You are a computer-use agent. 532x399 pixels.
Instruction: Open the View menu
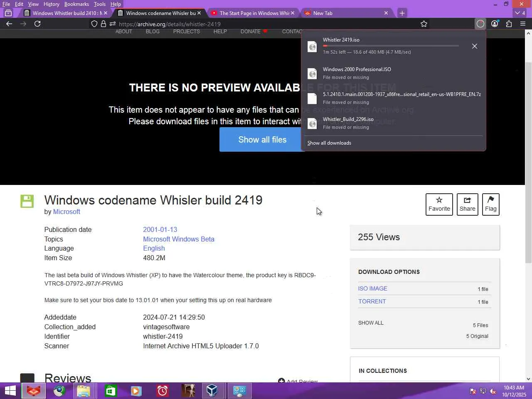coord(33,4)
